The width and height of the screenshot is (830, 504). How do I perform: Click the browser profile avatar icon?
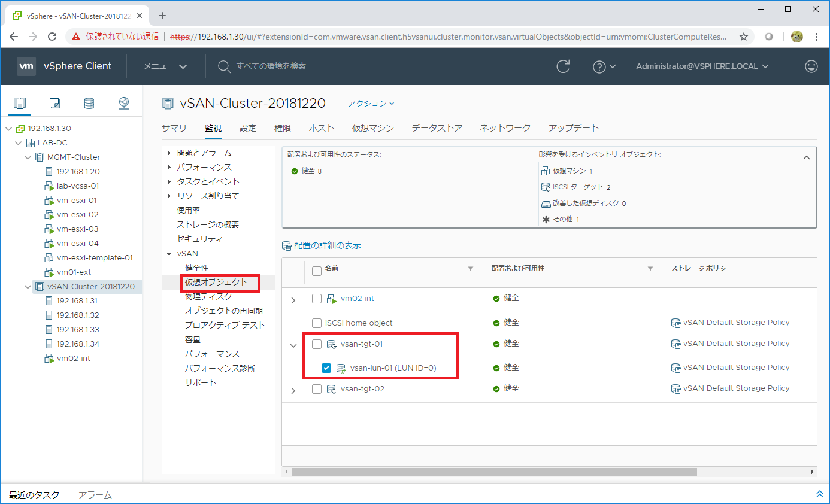(796, 37)
